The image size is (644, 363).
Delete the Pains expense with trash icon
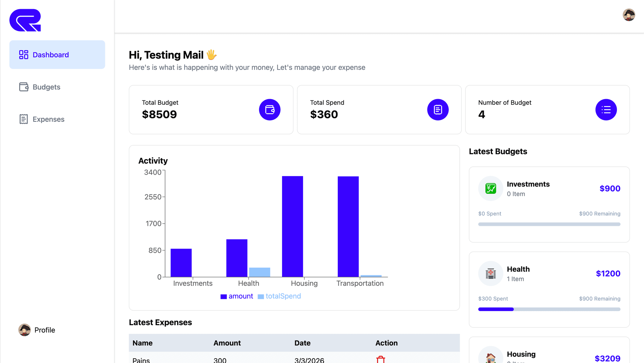380,359
